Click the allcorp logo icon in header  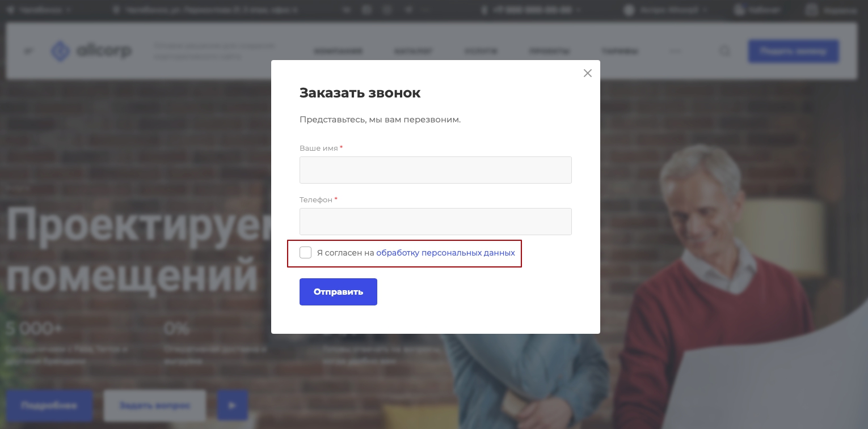[60, 51]
